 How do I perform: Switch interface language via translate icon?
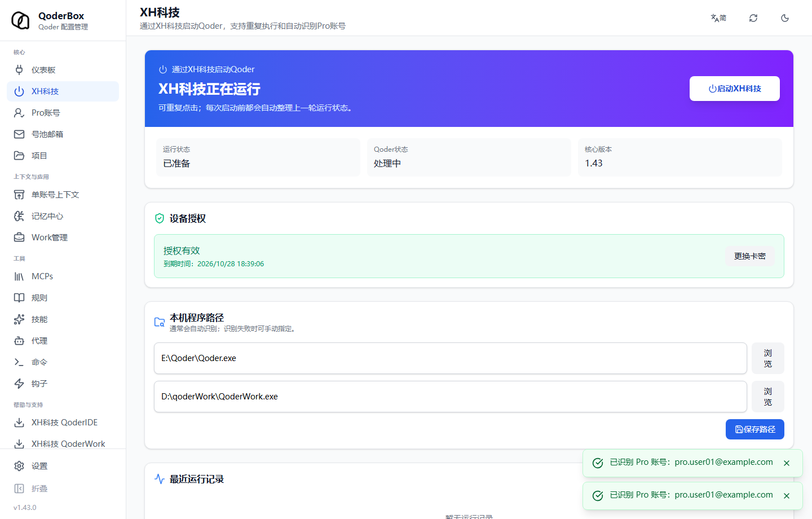[x=718, y=18]
